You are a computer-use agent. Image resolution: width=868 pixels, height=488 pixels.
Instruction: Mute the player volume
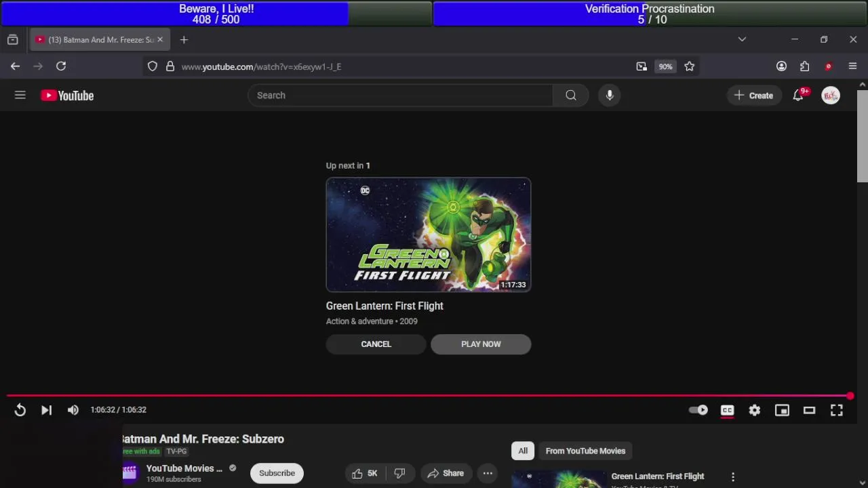(x=73, y=410)
